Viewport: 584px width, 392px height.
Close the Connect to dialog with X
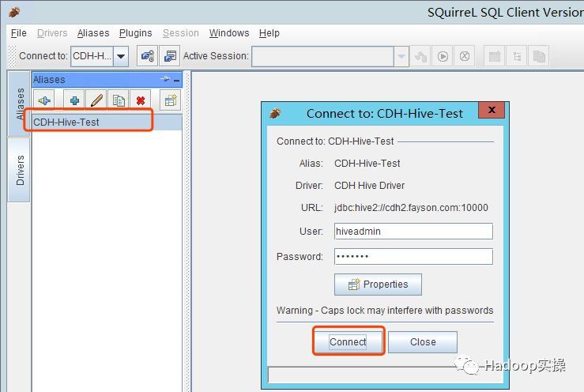tap(492, 110)
